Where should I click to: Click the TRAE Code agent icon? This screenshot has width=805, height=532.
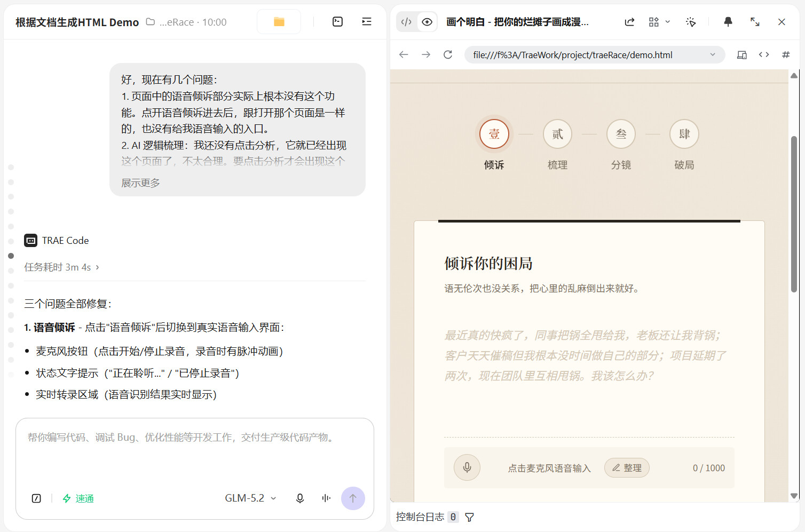coord(31,241)
